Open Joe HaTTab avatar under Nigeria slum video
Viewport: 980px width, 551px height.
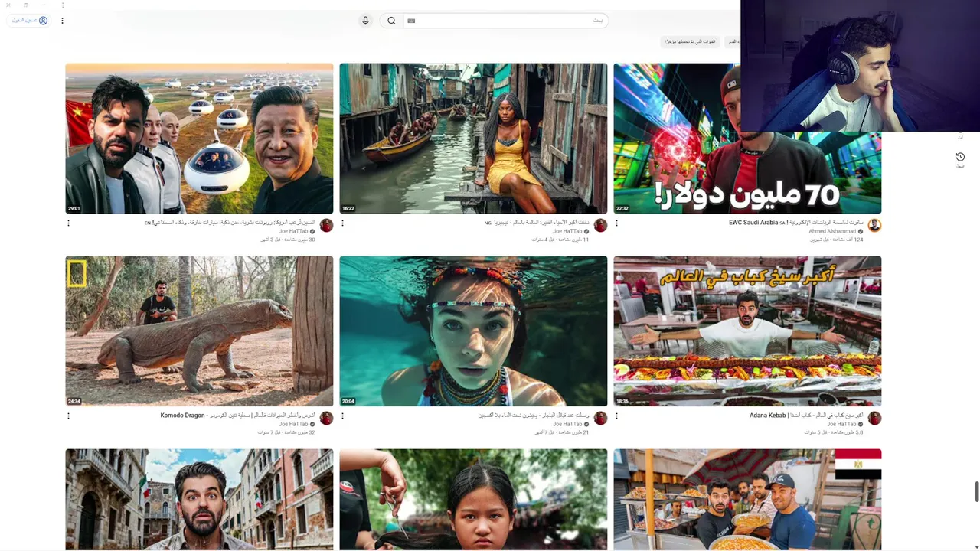point(600,225)
